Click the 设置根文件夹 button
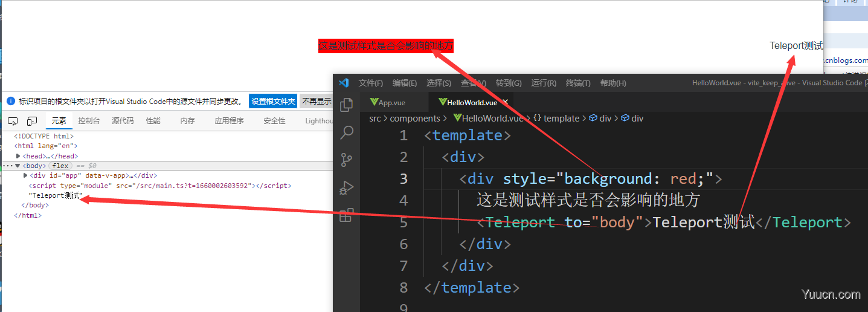This screenshot has width=868, height=312. coord(274,102)
